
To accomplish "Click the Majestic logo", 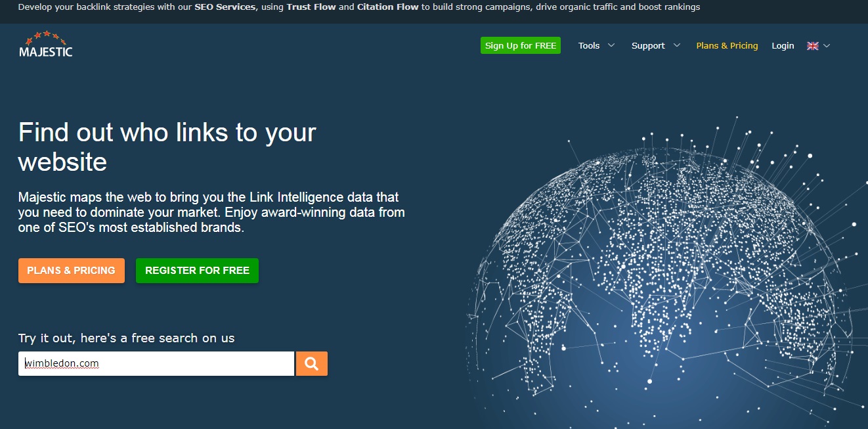I will click(46, 43).
